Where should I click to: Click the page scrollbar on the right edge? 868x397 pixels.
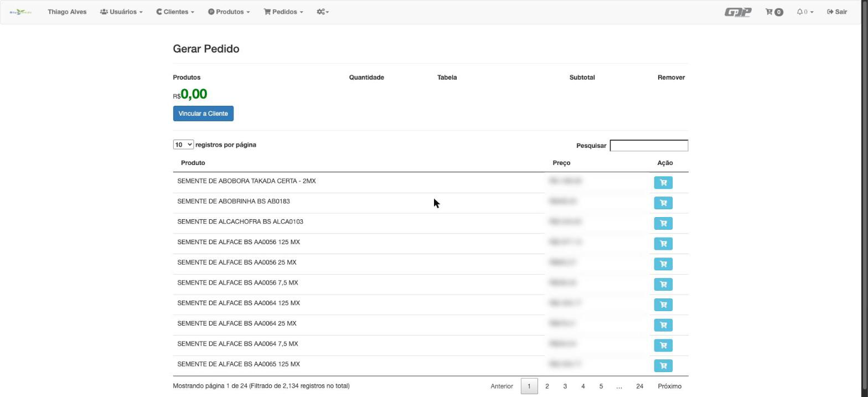[x=865, y=198]
